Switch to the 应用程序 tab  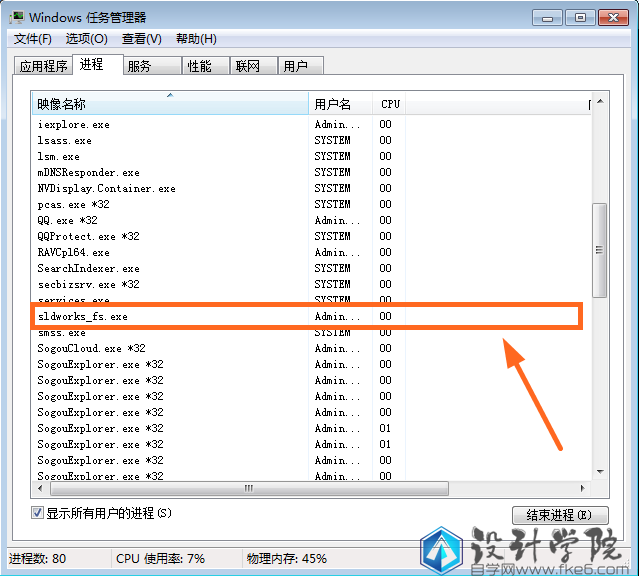tap(43, 66)
